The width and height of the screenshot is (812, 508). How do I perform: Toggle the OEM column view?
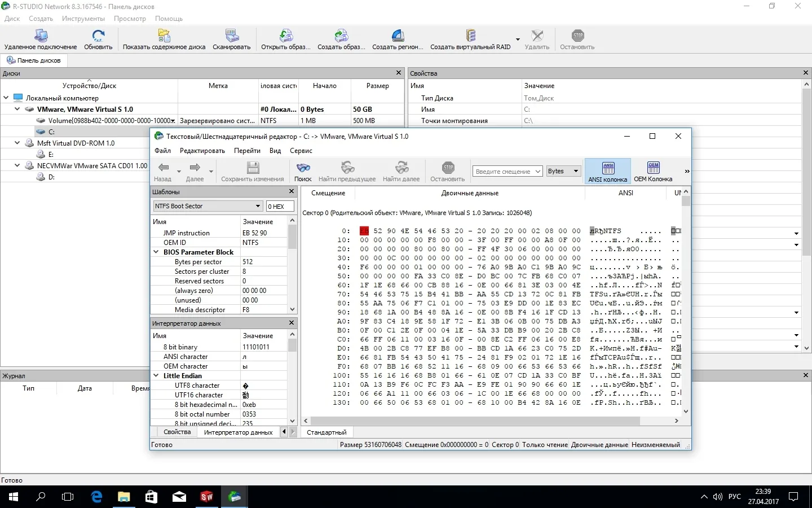coord(653,172)
